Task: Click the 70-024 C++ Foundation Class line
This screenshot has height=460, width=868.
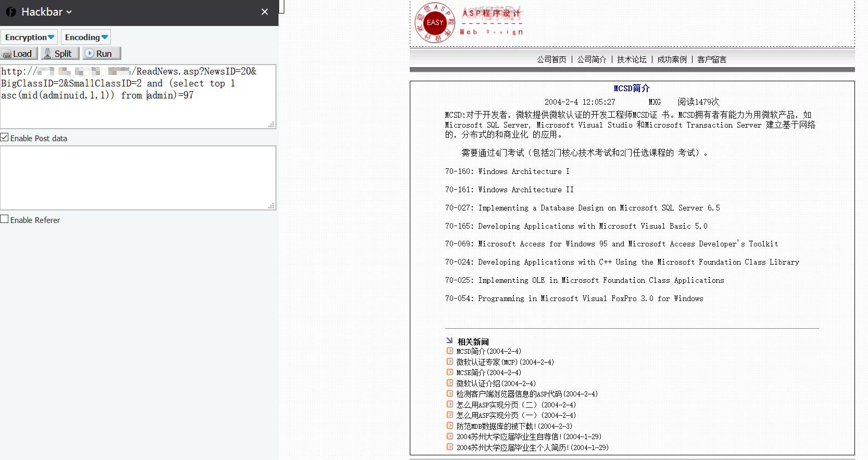Action: 622,262
